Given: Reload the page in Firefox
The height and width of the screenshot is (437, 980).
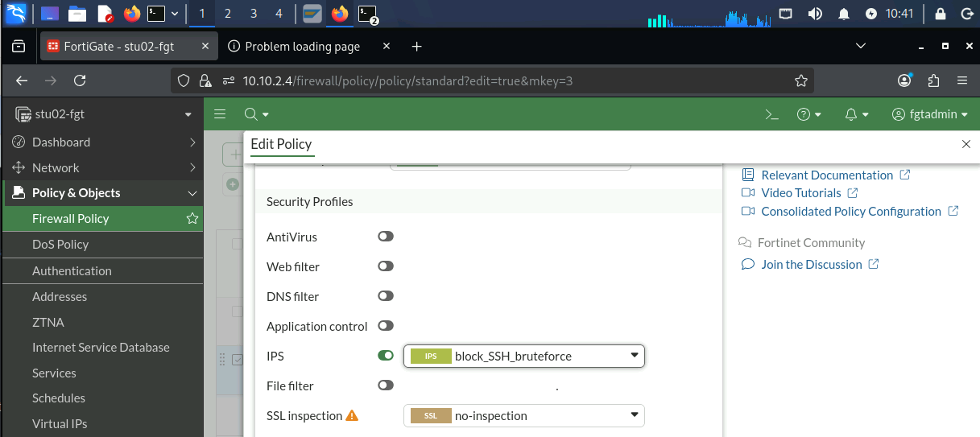Looking at the screenshot, I should 80,80.
